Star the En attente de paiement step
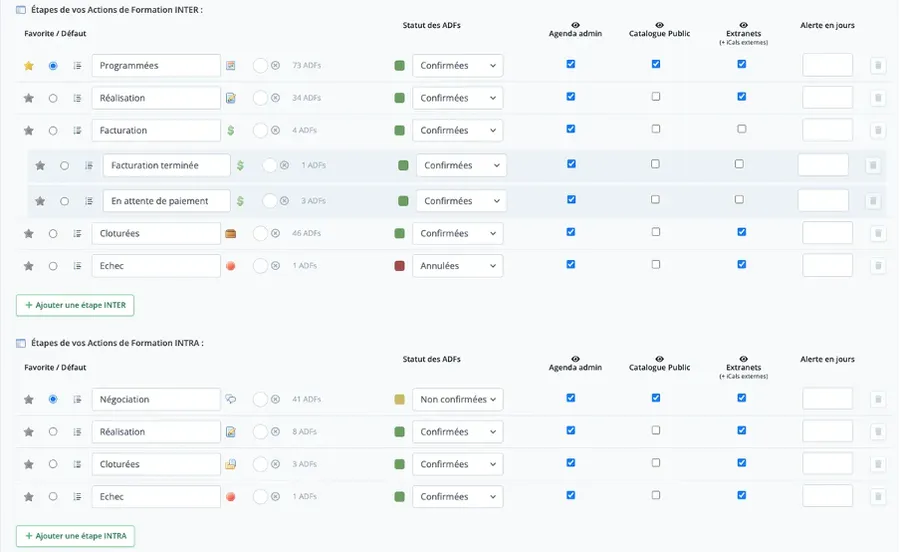This screenshot has height=552, width=900. click(x=41, y=201)
